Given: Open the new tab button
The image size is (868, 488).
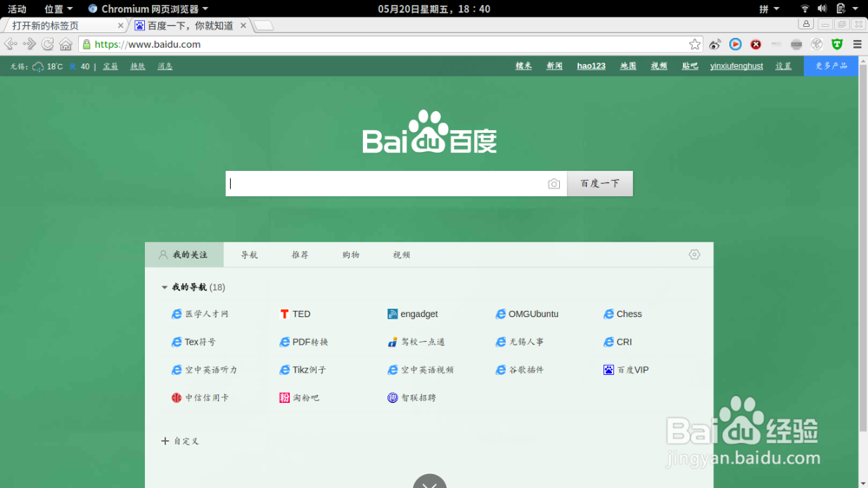Looking at the screenshot, I should tap(264, 25).
